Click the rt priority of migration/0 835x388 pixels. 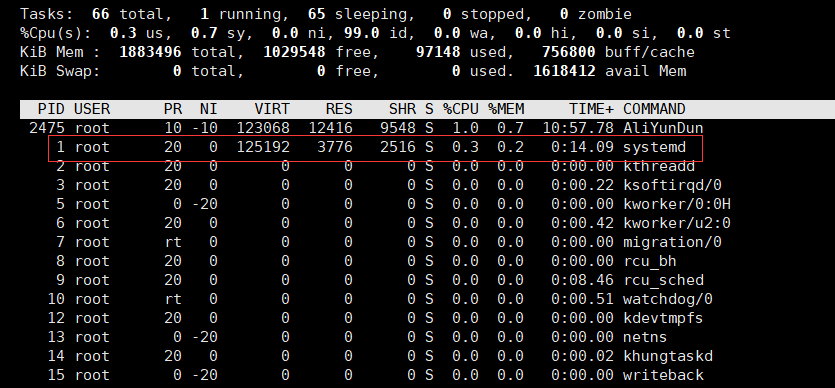[x=173, y=242]
